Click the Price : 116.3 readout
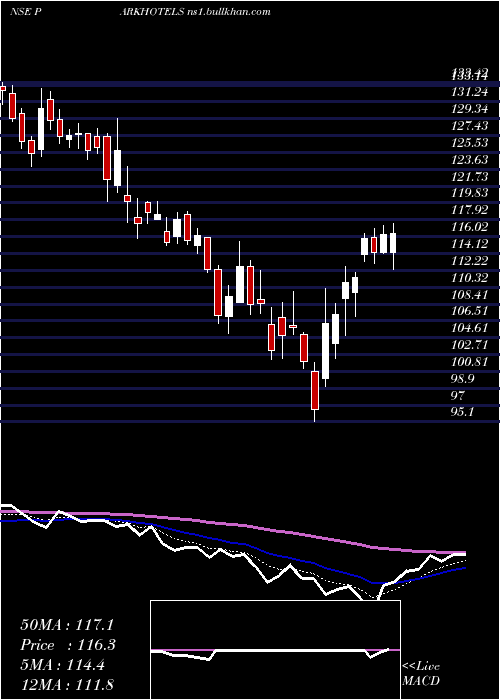 click(x=68, y=645)
